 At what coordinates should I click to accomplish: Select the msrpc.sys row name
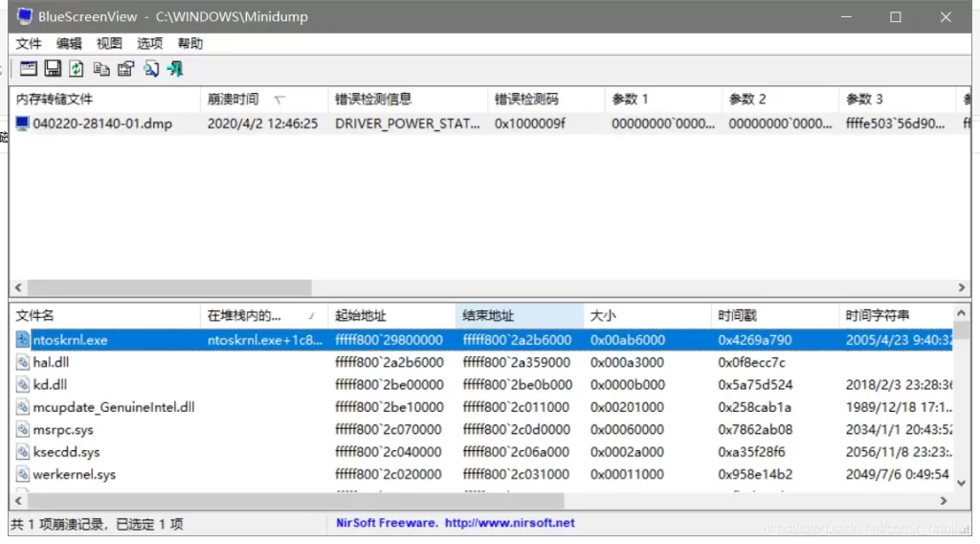pyautogui.click(x=63, y=430)
